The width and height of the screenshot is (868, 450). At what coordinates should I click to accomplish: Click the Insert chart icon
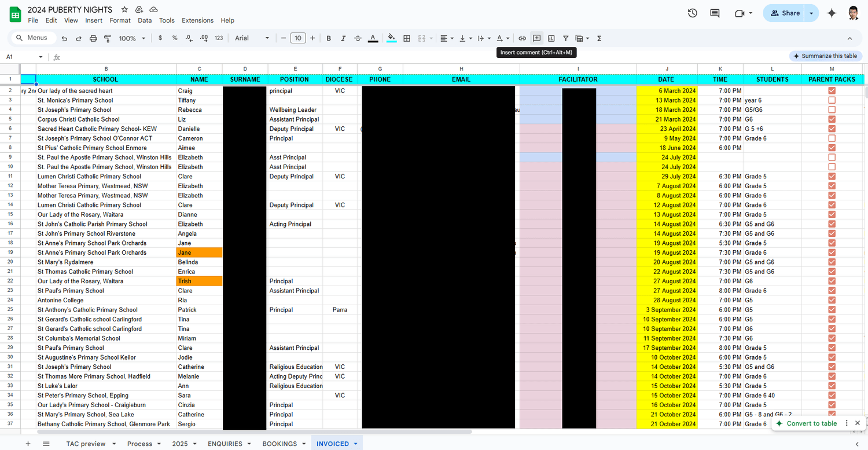click(x=551, y=38)
